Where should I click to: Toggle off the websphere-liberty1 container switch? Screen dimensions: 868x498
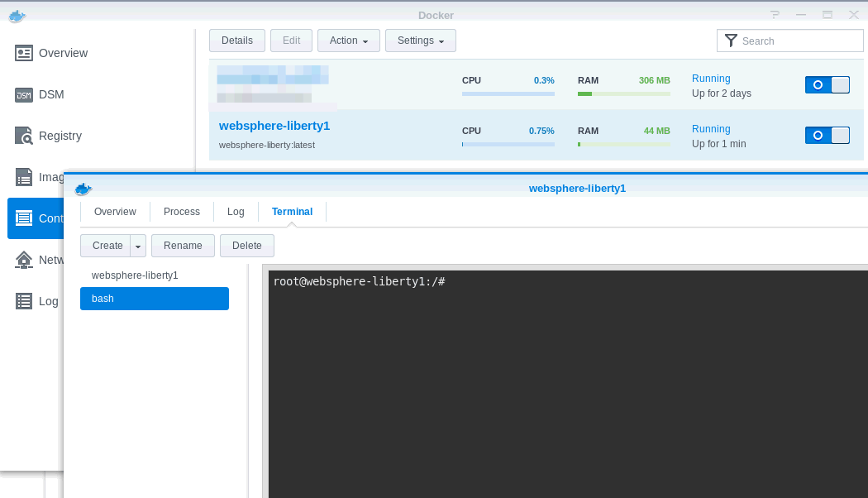click(x=827, y=135)
